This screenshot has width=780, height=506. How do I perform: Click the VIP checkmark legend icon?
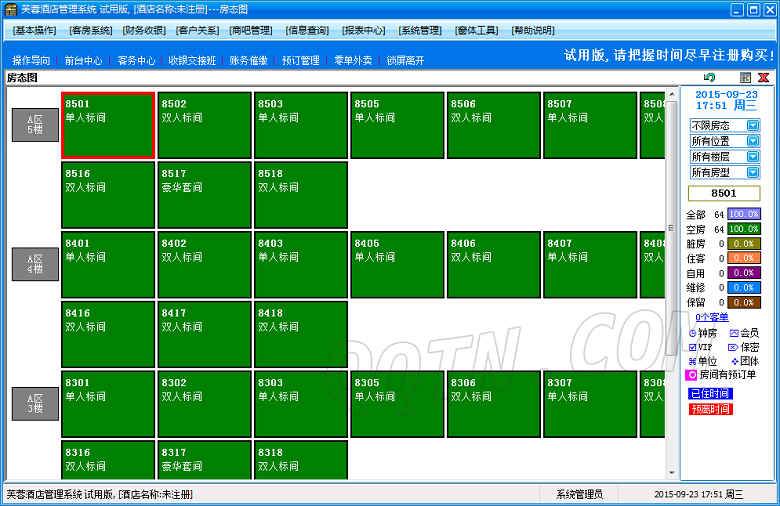click(x=692, y=347)
